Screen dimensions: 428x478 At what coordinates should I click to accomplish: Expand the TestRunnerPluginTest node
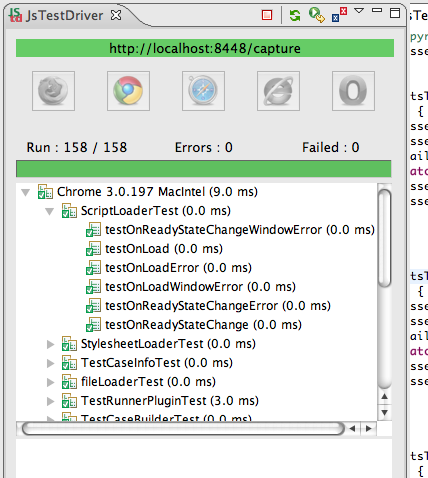pyautogui.click(x=50, y=401)
